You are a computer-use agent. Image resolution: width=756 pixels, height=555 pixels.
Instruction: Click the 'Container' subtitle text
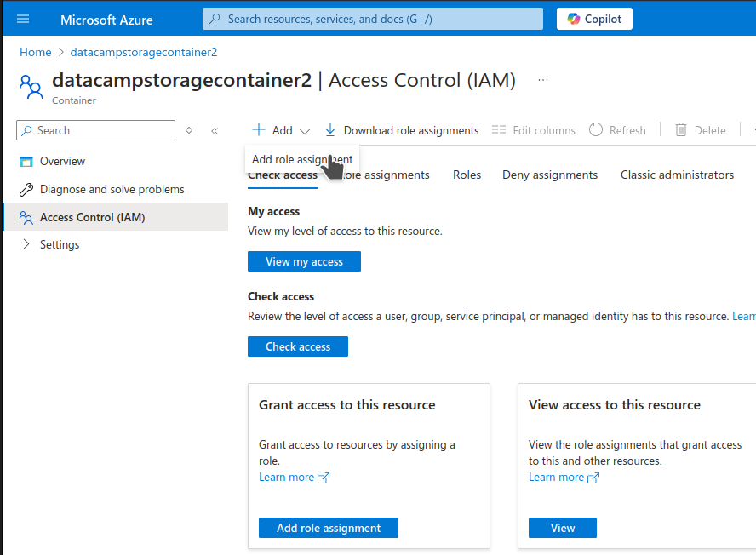74,100
